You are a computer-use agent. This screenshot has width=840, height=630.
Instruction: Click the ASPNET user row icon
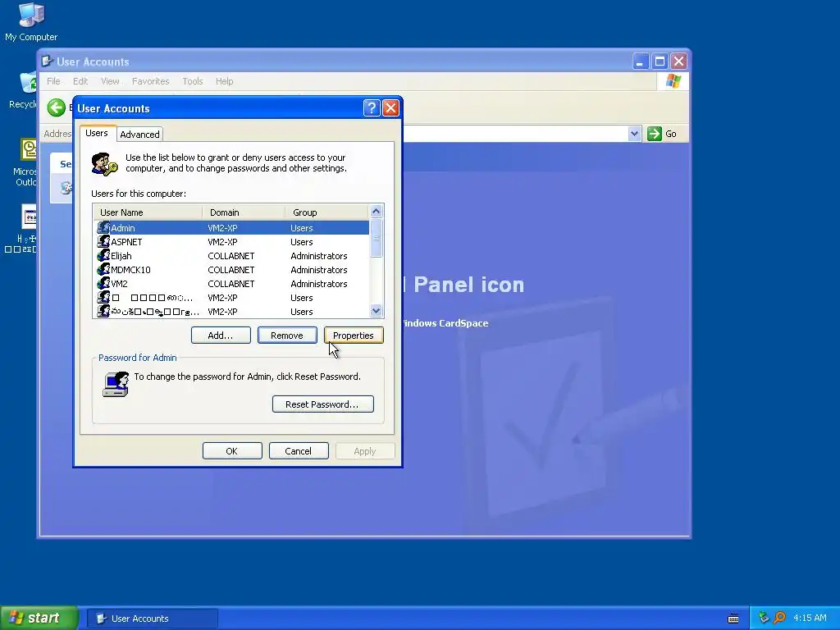point(103,242)
